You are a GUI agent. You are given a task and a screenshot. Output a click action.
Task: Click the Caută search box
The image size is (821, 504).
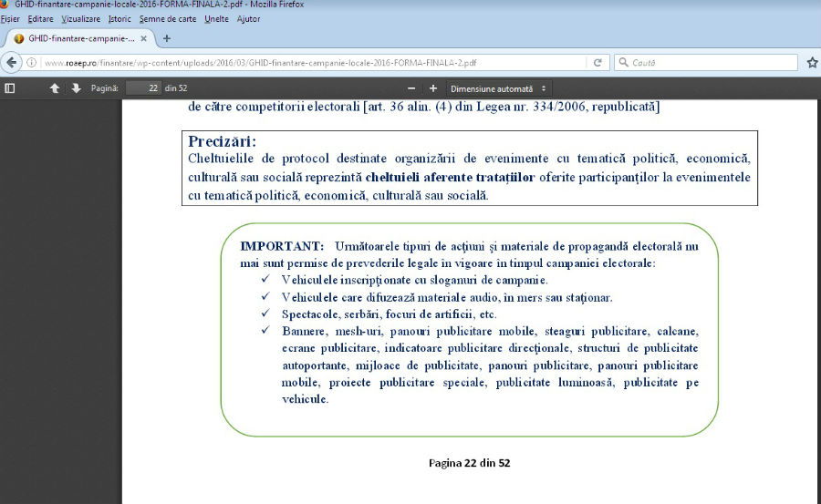[706, 62]
